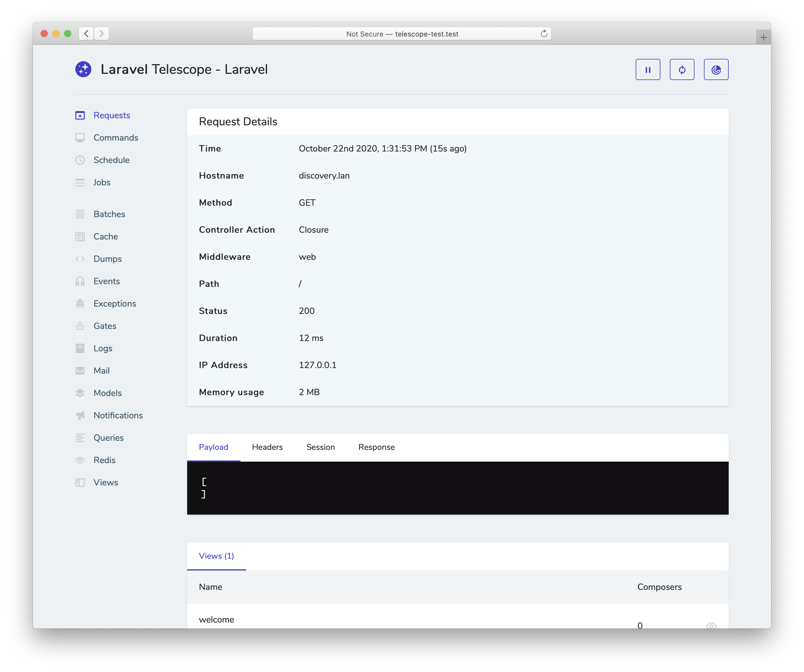
Task: Go to Redis in the sidebar
Action: tap(104, 460)
